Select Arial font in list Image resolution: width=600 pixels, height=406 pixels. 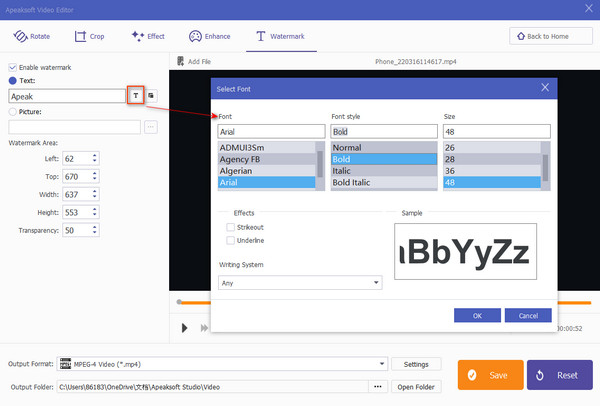(267, 183)
